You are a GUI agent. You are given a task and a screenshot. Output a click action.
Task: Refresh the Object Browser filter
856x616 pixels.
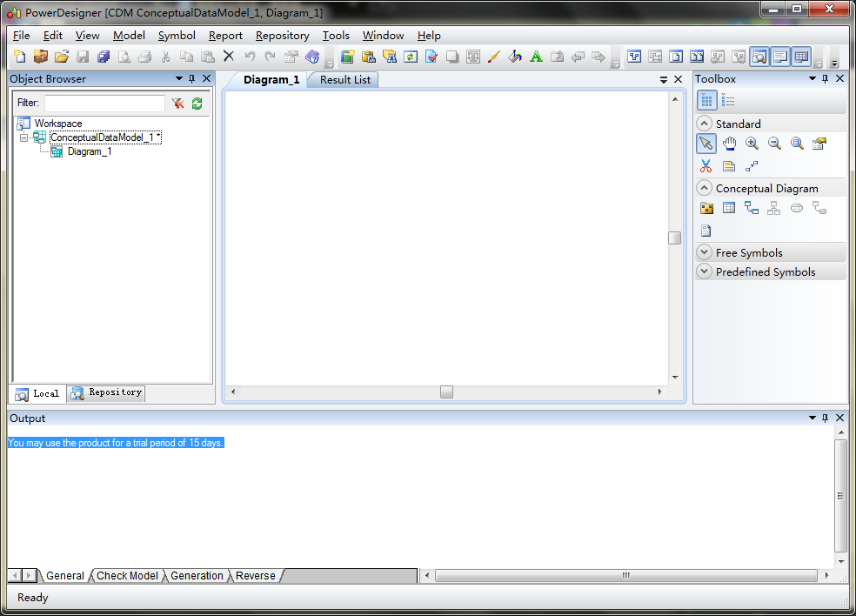tap(197, 104)
